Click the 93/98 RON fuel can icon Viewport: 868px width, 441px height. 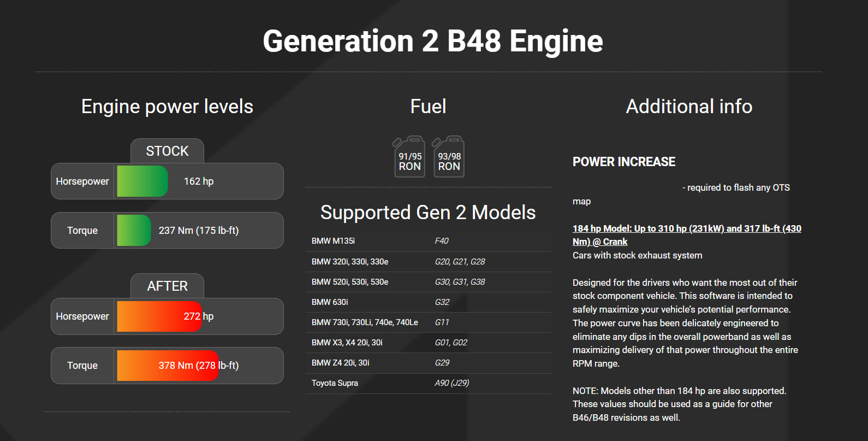pos(449,157)
